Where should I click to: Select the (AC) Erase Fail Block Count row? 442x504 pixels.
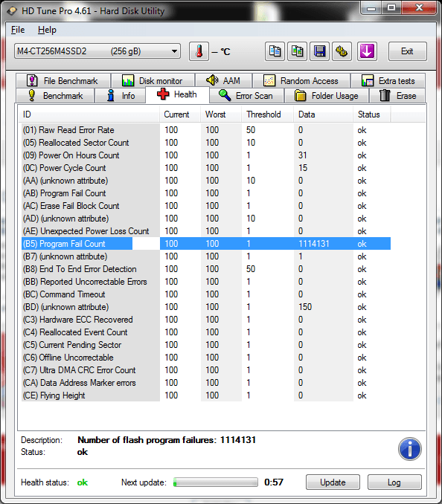pos(206,206)
